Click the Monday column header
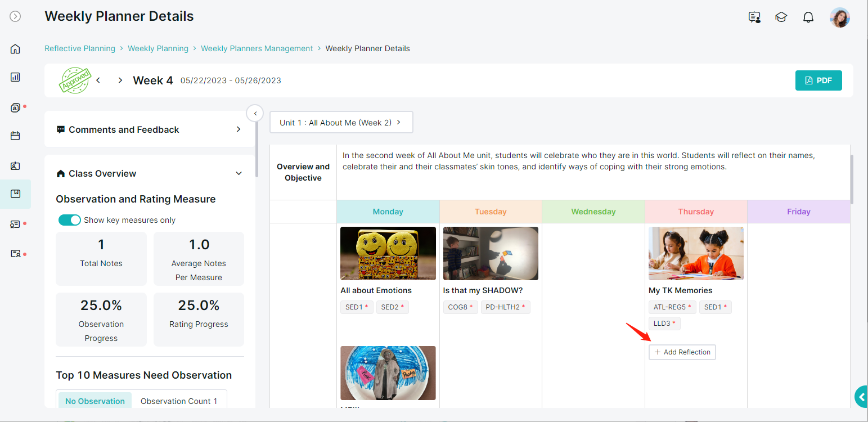This screenshot has height=422, width=868. coord(388,212)
